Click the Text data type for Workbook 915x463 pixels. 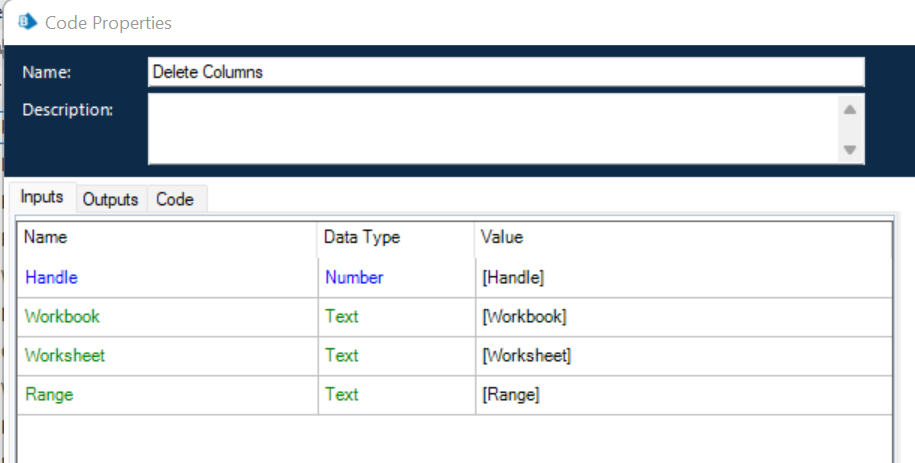[x=397, y=316]
